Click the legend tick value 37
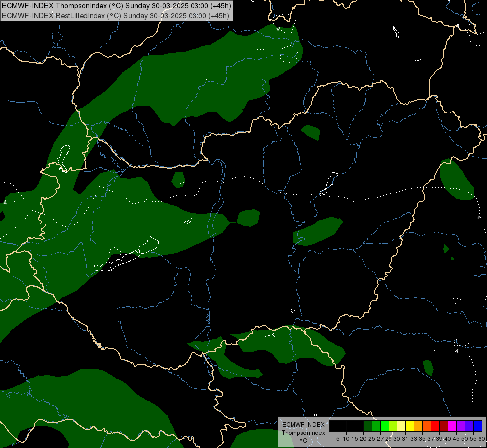The width and height of the screenshot is (487, 448). (x=431, y=439)
